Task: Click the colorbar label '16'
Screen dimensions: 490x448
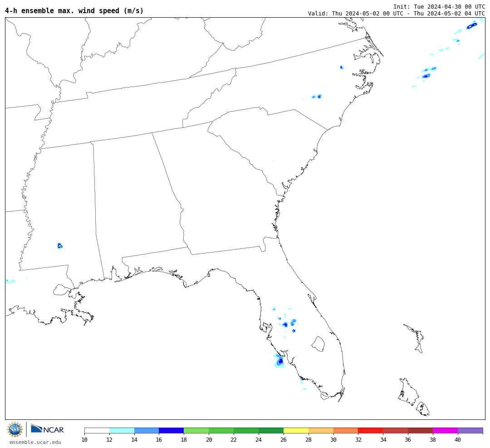Action: 159,440
